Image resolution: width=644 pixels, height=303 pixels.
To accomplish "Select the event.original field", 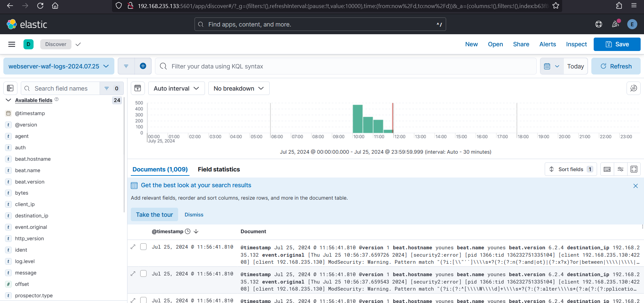I will pos(31,227).
